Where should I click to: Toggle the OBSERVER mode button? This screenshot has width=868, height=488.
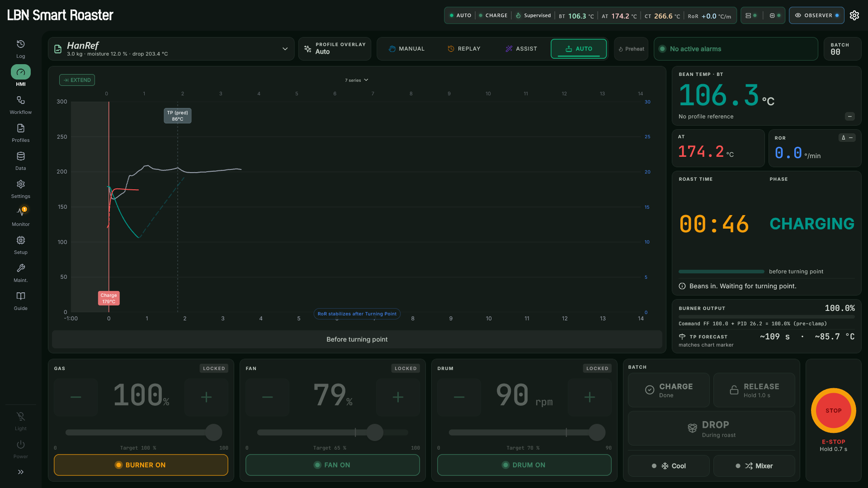click(816, 15)
